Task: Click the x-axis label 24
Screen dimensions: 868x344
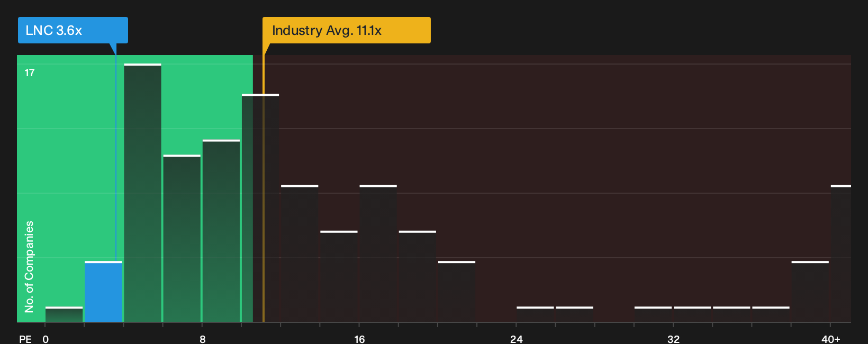Action: tap(517, 339)
